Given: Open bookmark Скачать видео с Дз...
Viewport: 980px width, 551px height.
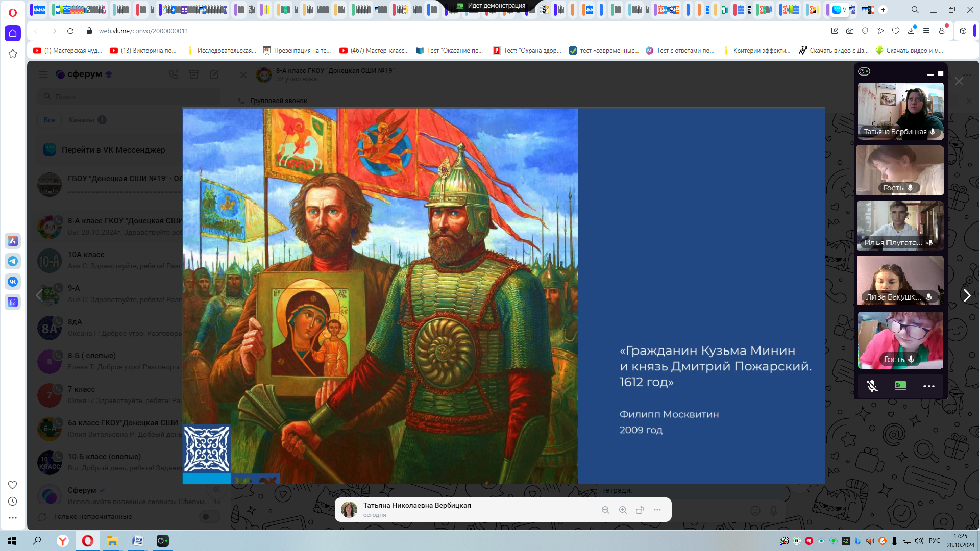Looking at the screenshot, I should [834, 51].
